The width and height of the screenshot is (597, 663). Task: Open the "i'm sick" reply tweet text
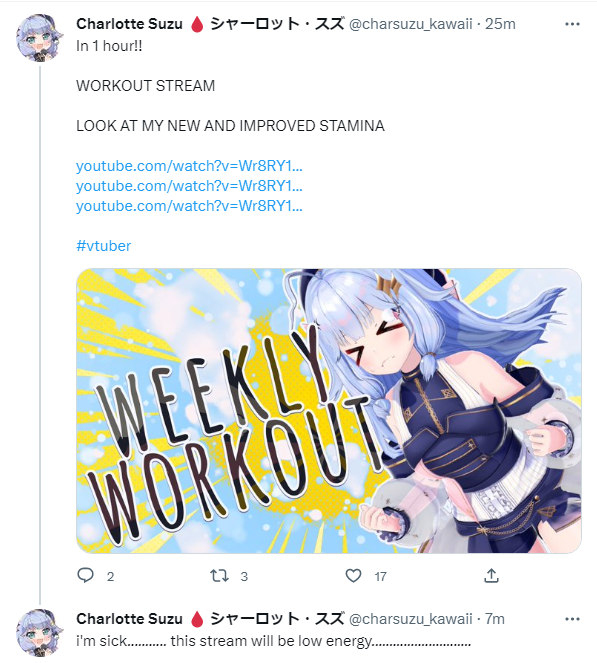[x=273, y=641]
